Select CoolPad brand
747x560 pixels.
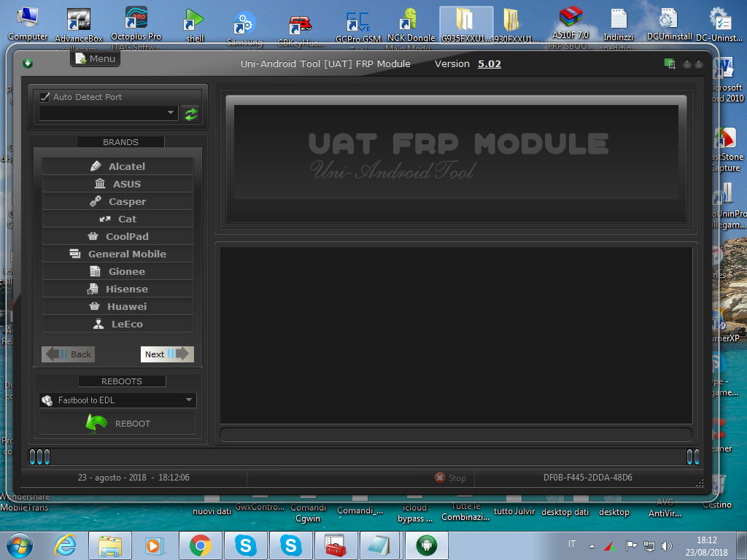tap(117, 236)
